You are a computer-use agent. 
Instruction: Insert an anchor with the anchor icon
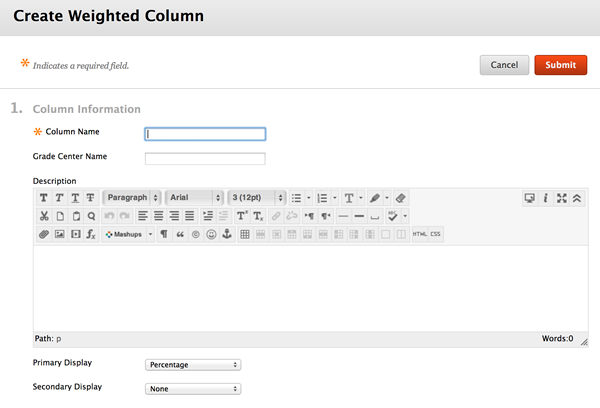point(227,234)
